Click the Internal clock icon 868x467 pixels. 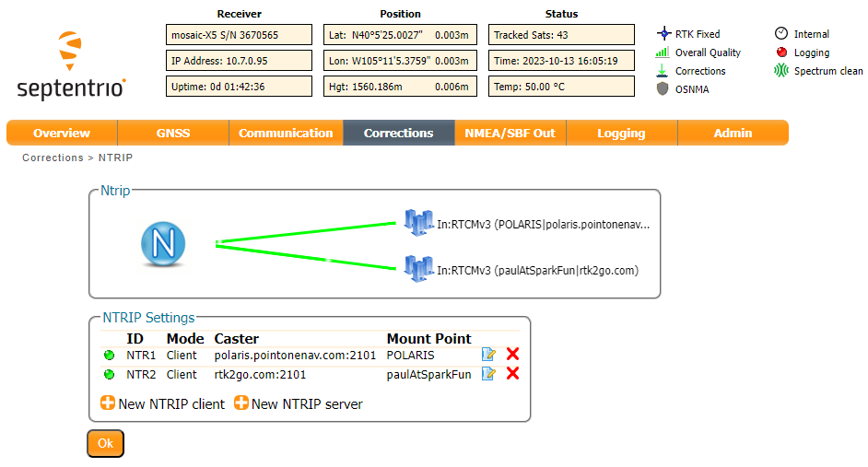(781, 34)
